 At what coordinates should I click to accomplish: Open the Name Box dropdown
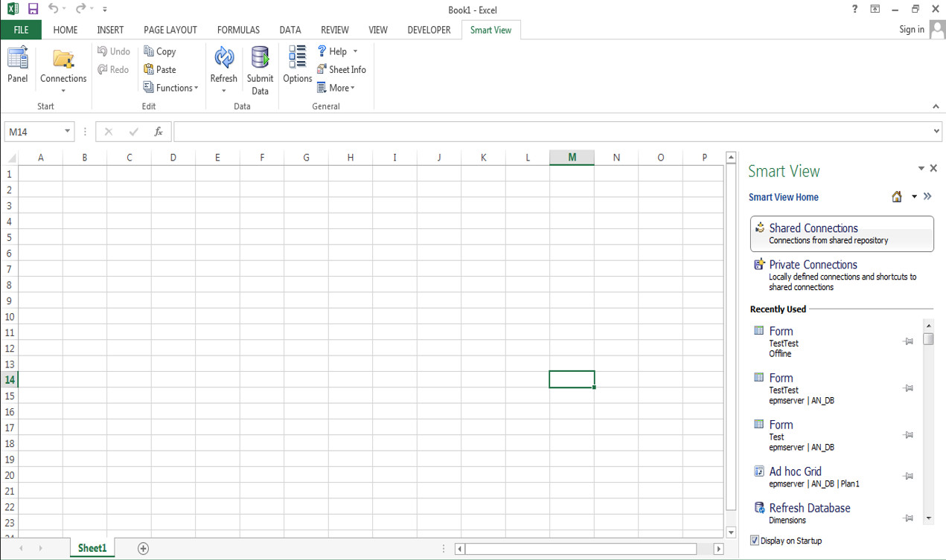point(66,131)
